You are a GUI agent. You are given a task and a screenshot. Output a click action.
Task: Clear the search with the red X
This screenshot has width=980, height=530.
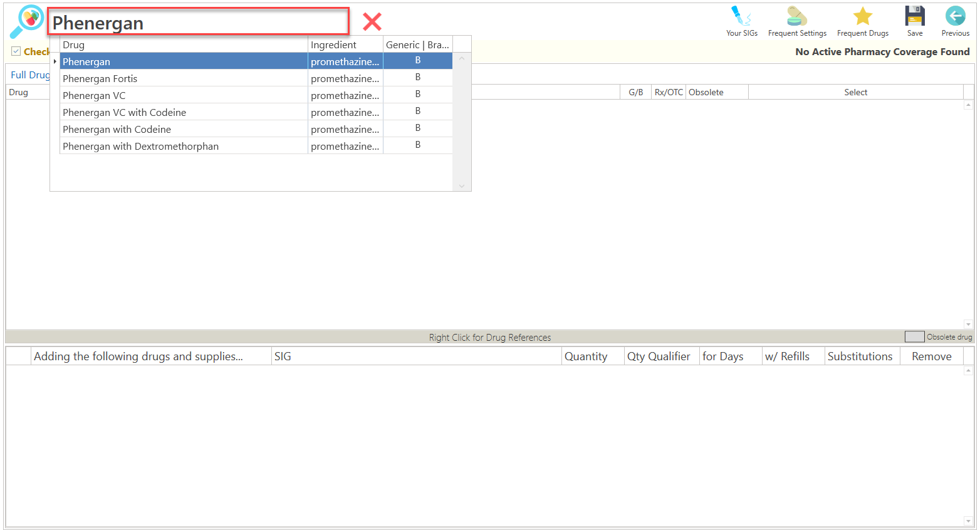coord(372,22)
